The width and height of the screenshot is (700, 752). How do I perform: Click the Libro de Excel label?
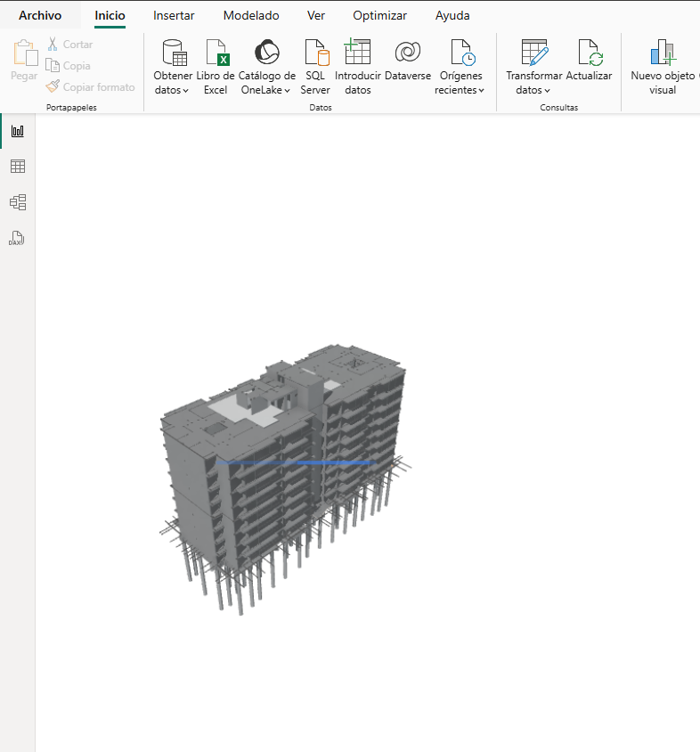216,83
